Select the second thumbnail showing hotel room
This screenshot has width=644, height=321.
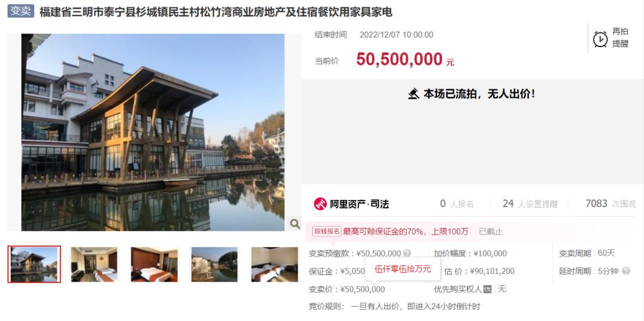pyautogui.click(x=94, y=264)
